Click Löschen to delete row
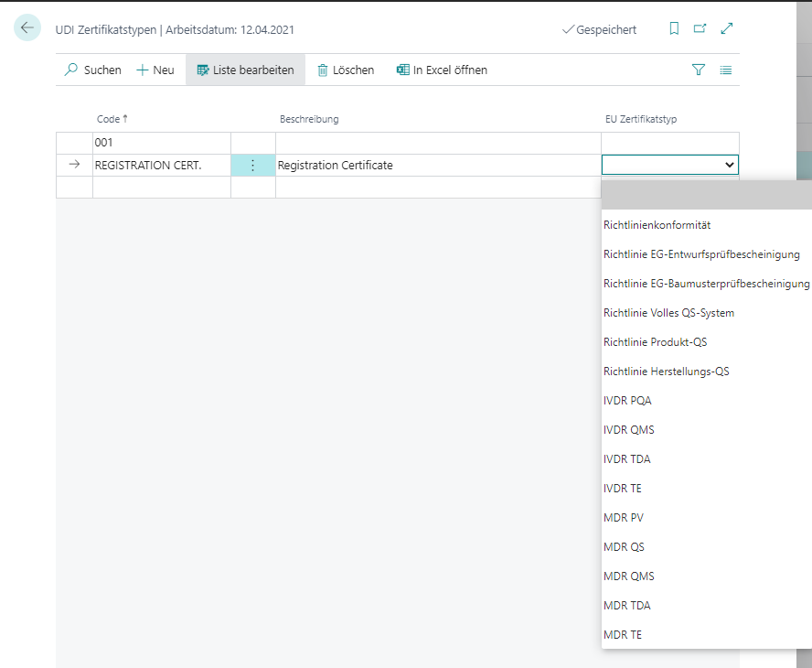This screenshot has width=812, height=668. click(x=346, y=70)
